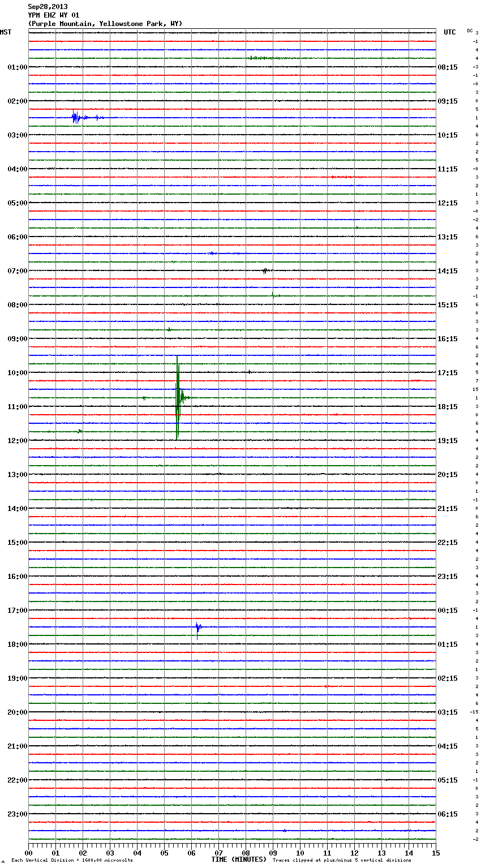Select the 07:00 MST time label
Screen dimensions: 481x868
[18, 271]
